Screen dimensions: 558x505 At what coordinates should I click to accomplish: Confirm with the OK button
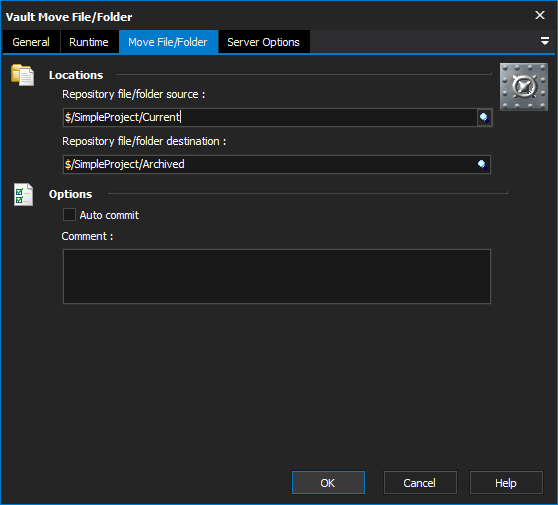point(328,483)
